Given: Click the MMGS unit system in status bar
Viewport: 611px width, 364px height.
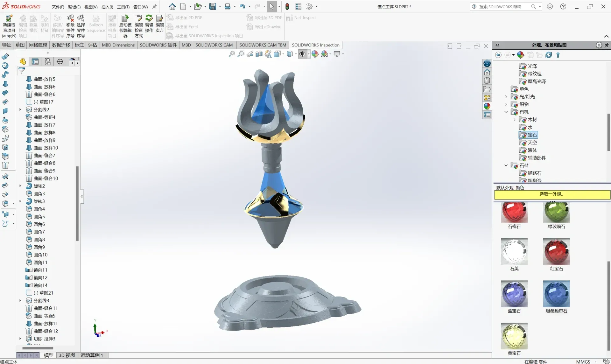Looking at the screenshot, I should [x=583, y=361].
